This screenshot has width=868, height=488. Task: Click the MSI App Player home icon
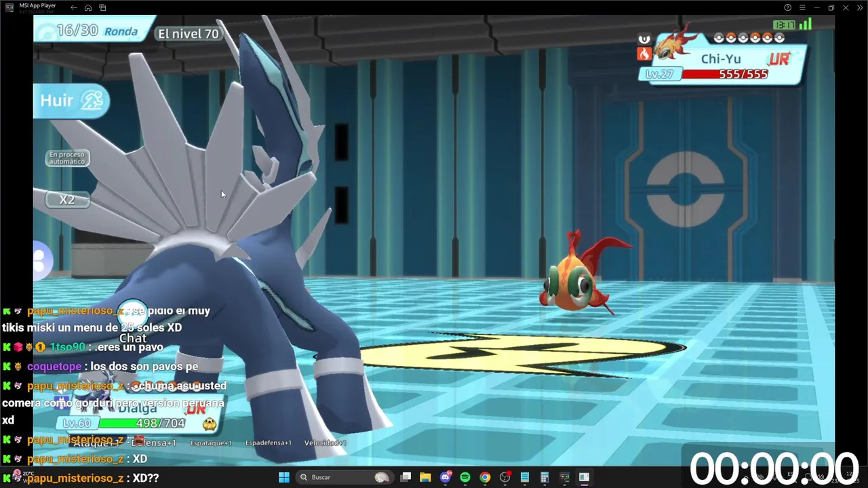coord(88,7)
